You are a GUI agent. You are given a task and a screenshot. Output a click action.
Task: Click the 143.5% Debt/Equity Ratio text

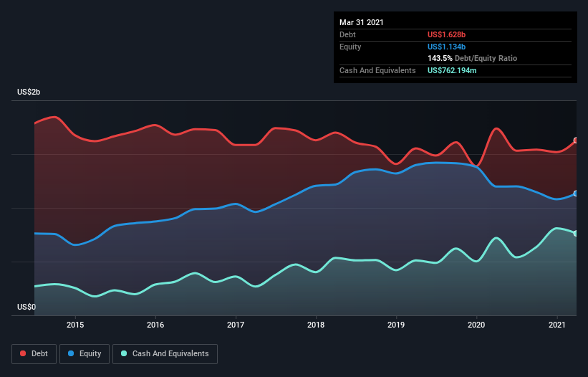point(472,58)
